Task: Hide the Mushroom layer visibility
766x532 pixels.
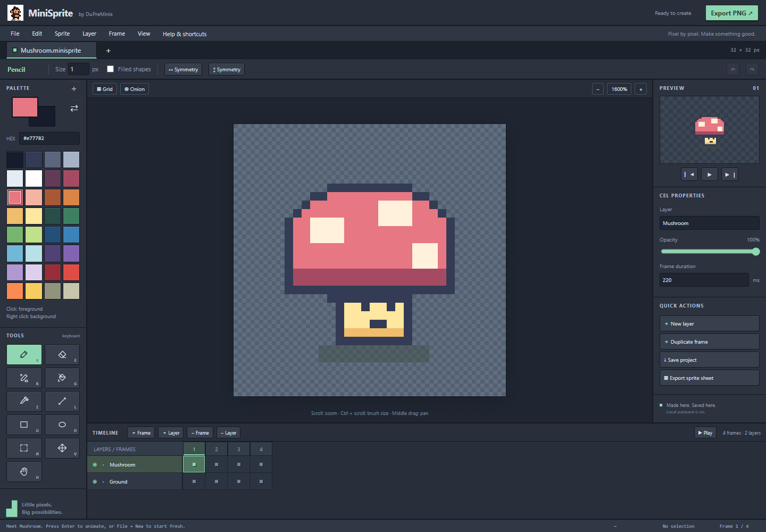Action: click(x=95, y=465)
